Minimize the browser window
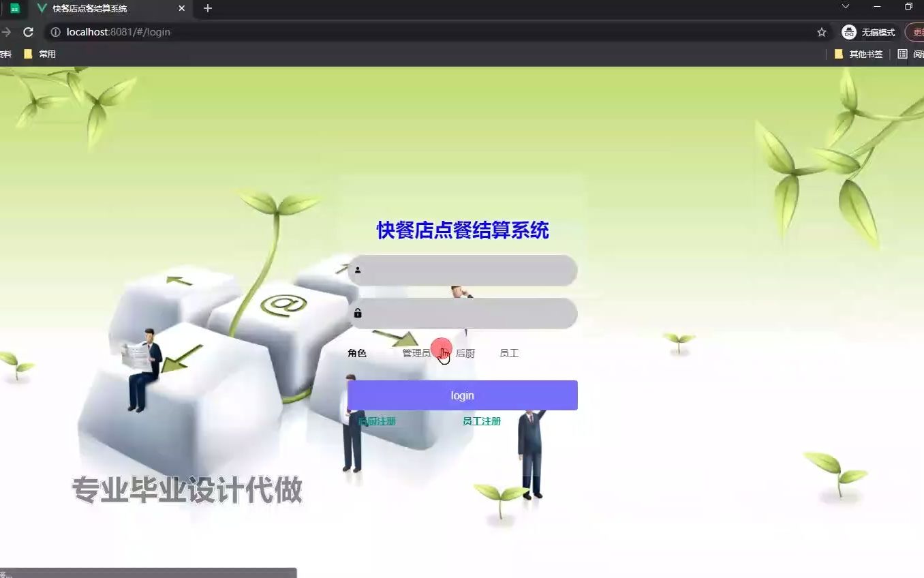This screenshot has width=924, height=578. tap(877, 6)
